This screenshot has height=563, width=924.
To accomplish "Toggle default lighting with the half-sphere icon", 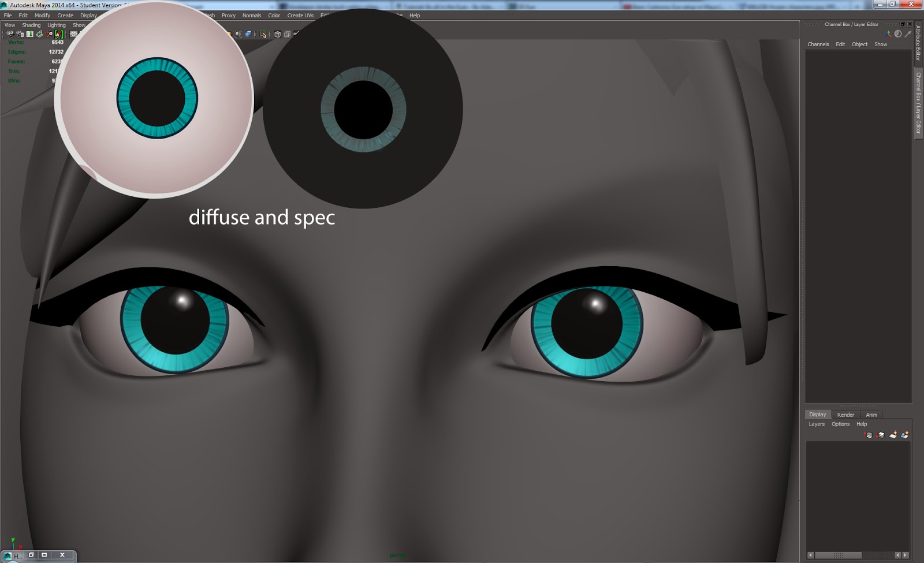I will [x=238, y=34].
